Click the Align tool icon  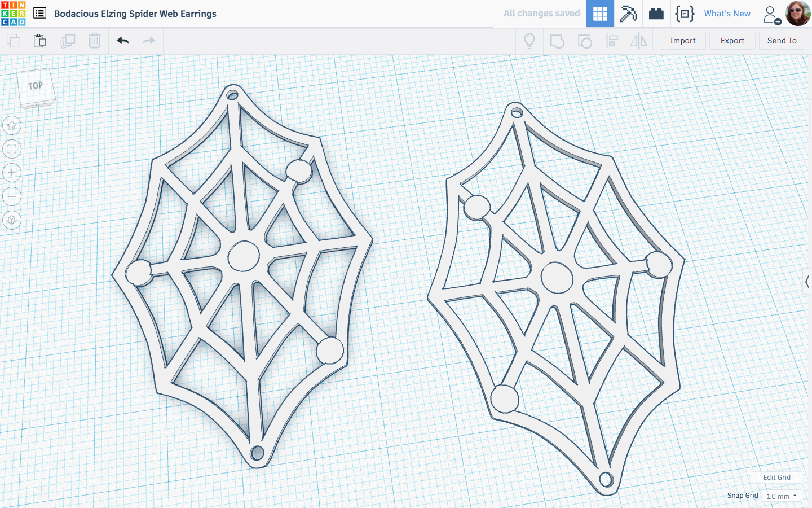pos(612,41)
